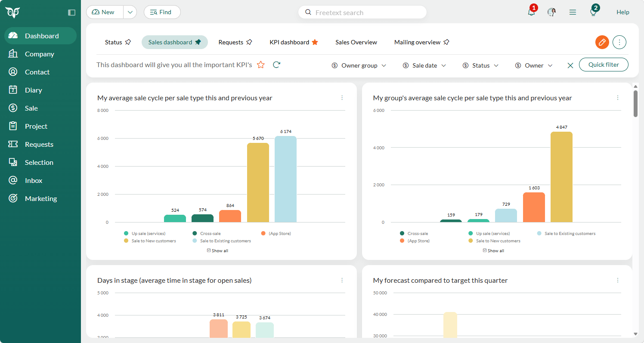Toggle Cross-sale legend in My average chart
The height and width of the screenshot is (343, 644).
[207, 233]
